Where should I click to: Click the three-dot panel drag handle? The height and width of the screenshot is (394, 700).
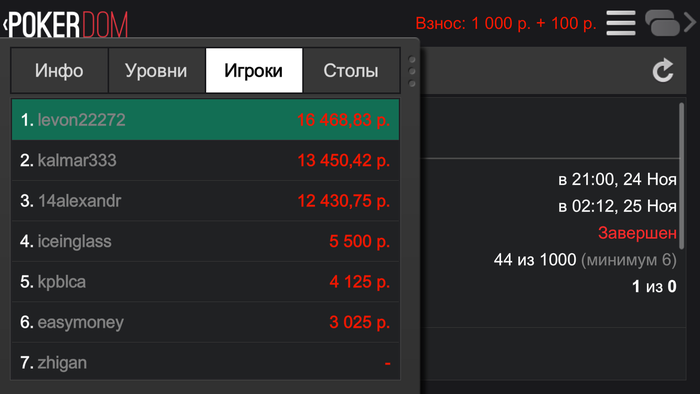tap(412, 71)
